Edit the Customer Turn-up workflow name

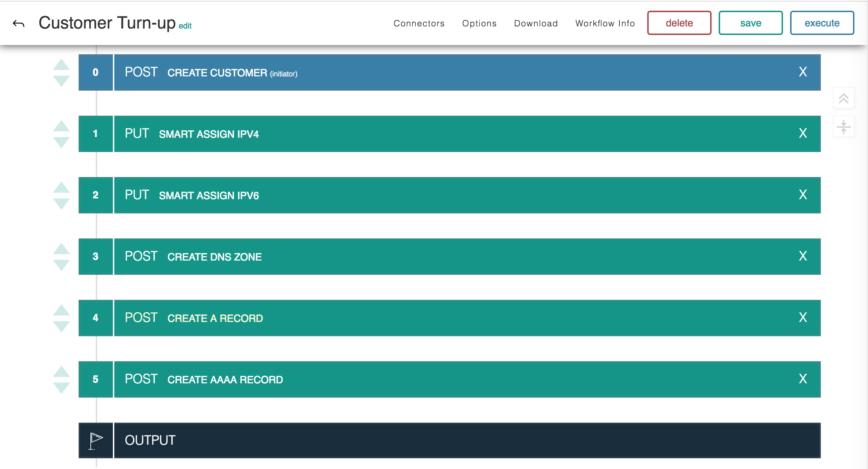pyautogui.click(x=185, y=26)
